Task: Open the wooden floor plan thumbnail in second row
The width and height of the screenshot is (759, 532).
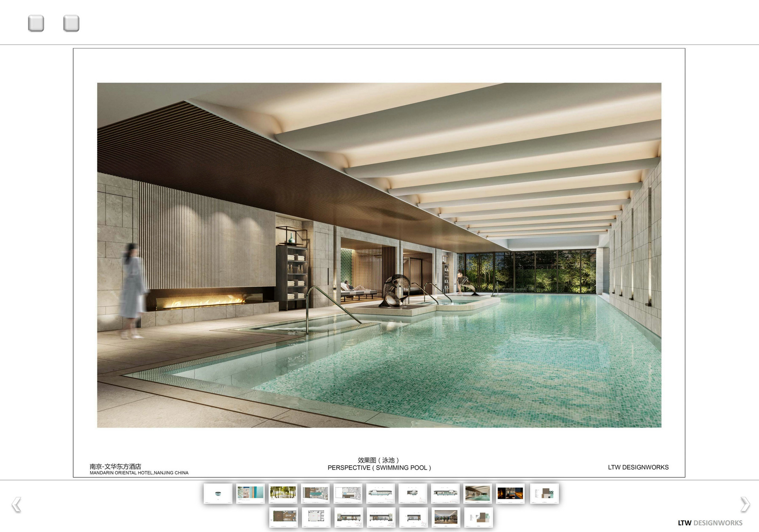Action: point(283,517)
